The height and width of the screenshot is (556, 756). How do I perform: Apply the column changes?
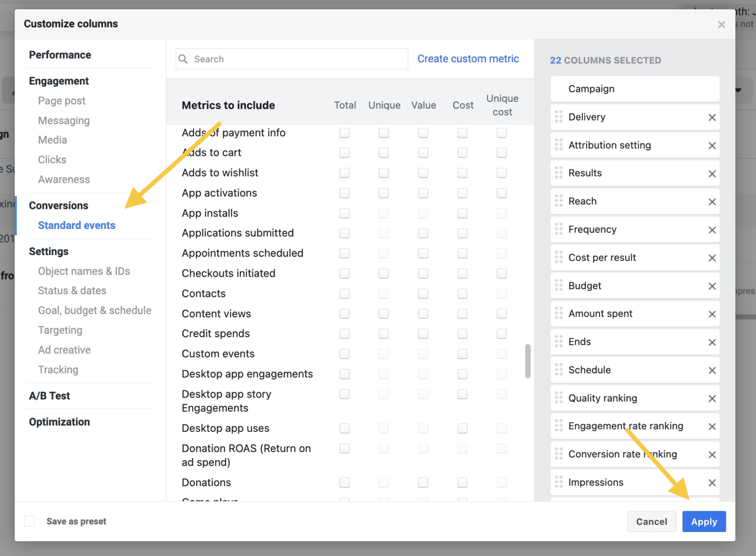click(x=704, y=521)
